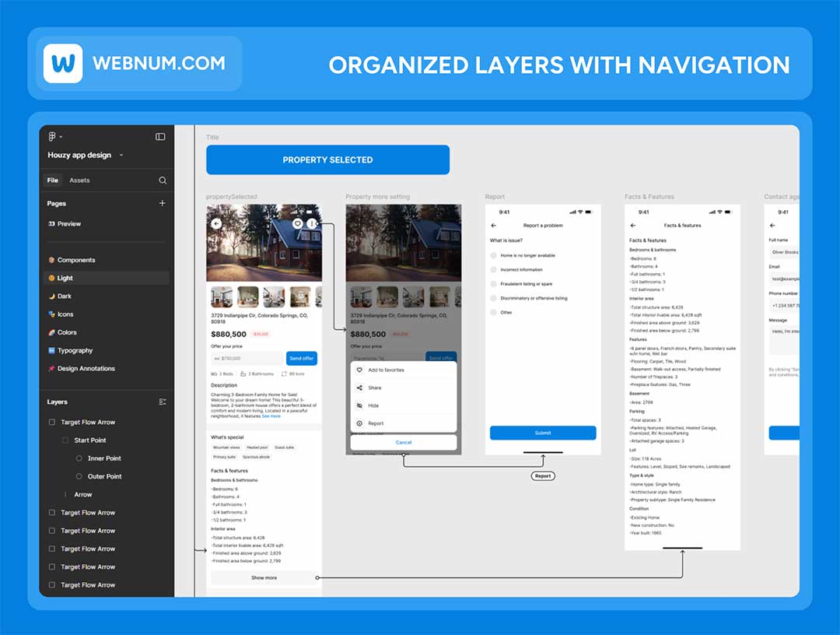This screenshot has width=840, height=635.
Task: Select 'Home is no longer available' radio
Action: pos(493,255)
